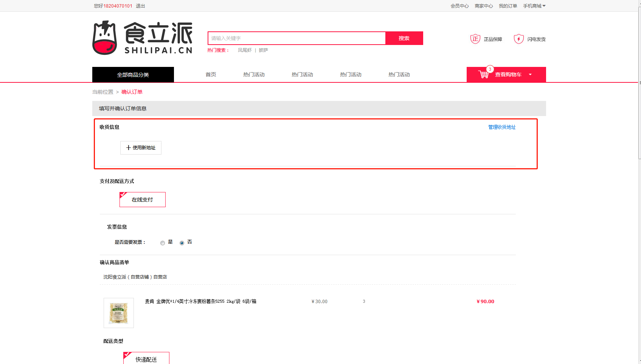Click the 麦肯 金牌优 product name
Screen dimensions: 641x364
point(200,301)
